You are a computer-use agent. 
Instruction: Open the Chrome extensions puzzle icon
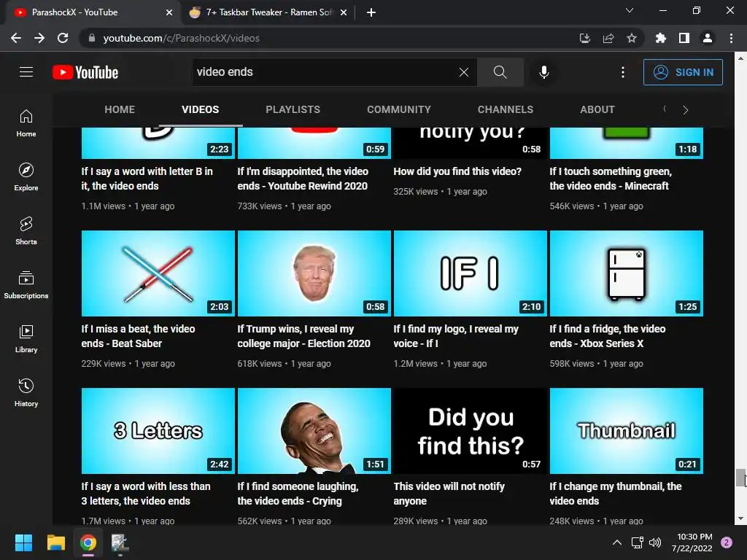661,38
